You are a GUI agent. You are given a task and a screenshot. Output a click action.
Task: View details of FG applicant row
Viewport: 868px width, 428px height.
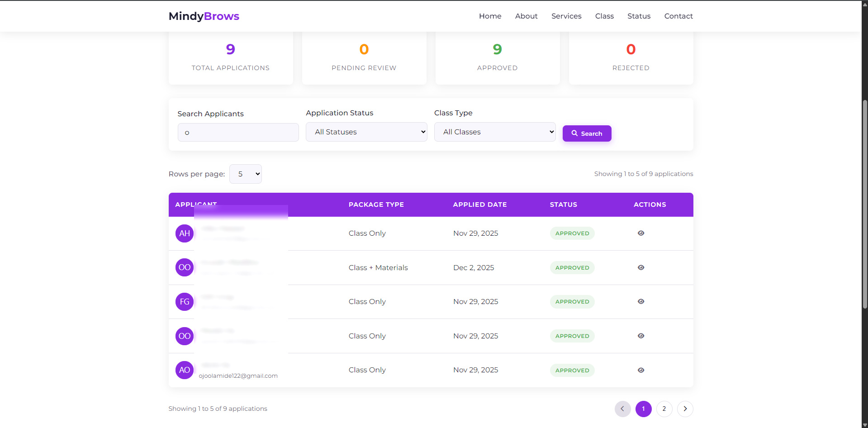[x=640, y=301]
